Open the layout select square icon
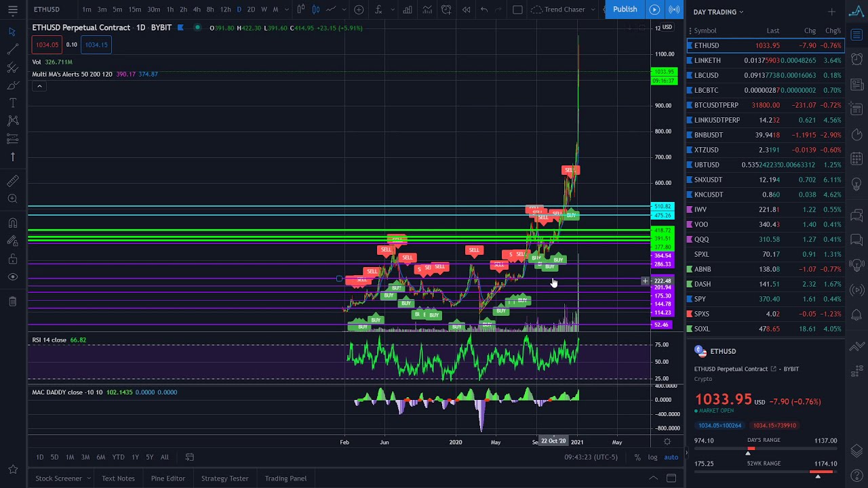This screenshot has height=488, width=868. 517,9
